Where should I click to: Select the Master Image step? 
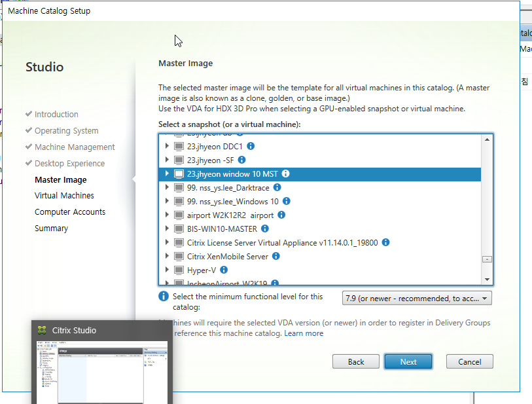coord(60,179)
